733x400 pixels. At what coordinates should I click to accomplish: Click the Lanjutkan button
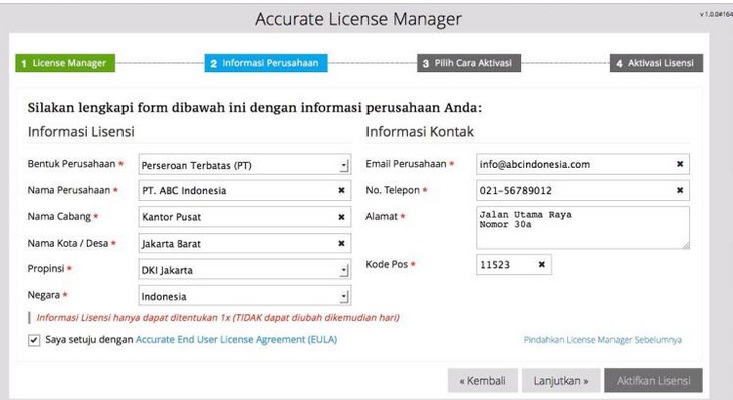point(561,381)
